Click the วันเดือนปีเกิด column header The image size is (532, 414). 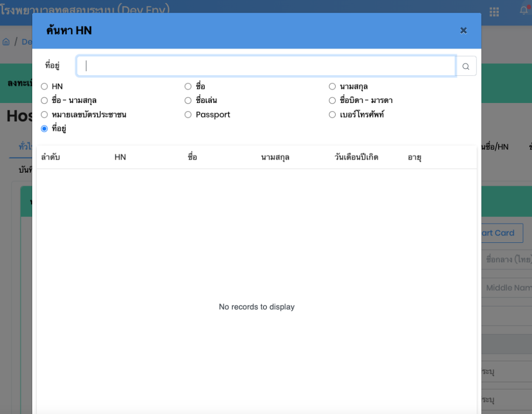pyautogui.click(x=356, y=157)
